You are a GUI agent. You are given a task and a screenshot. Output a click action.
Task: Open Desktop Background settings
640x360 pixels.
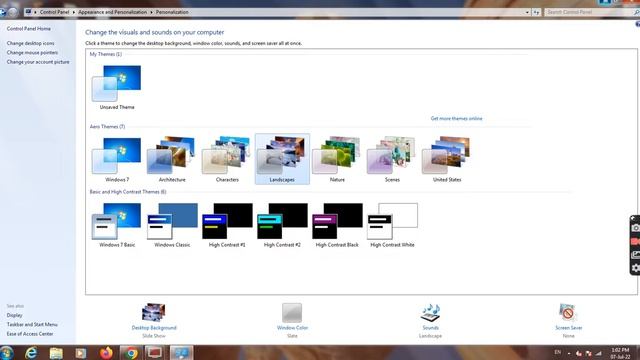(x=154, y=320)
